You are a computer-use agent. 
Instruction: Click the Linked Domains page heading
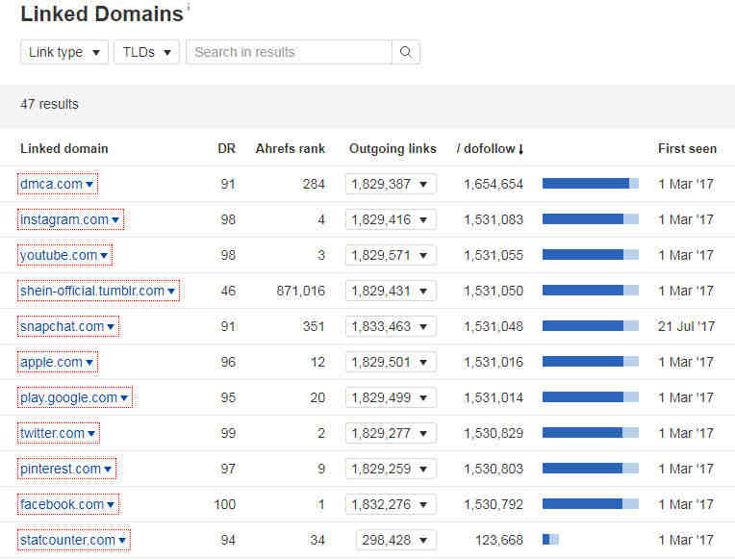(x=102, y=13)
